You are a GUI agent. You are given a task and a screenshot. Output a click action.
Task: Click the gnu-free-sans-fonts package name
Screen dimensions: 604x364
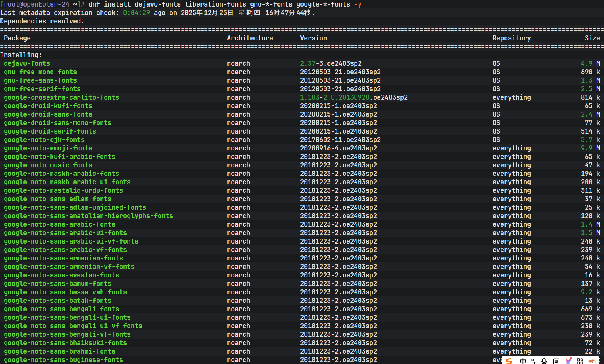(x=40, y=80)
